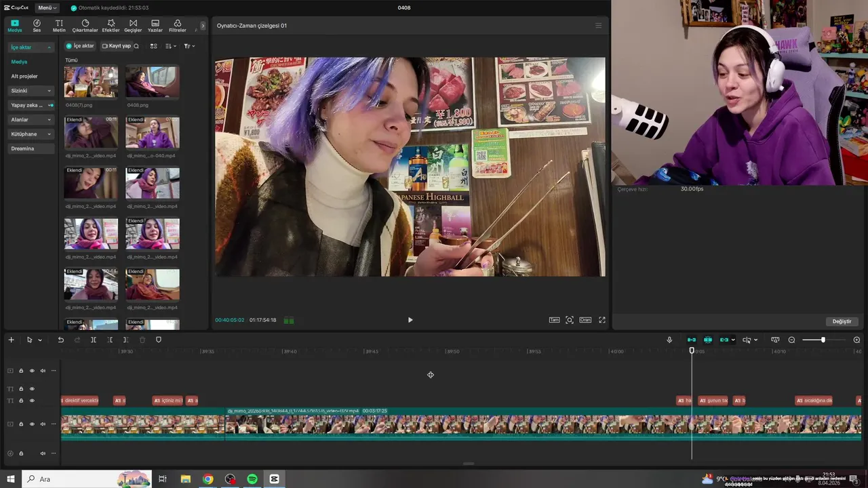Open top video track more options
This screenshot has height=488, width=868.
[x=54, y=371]
